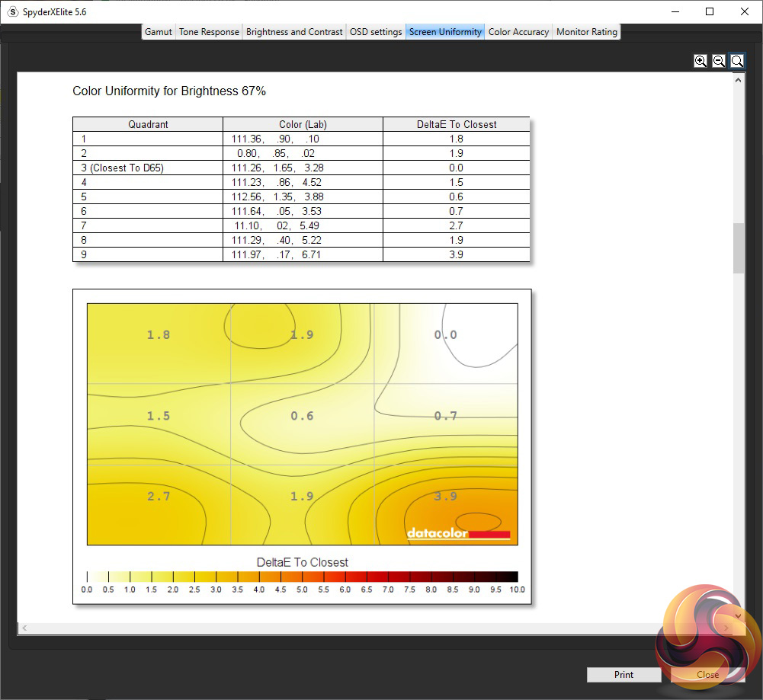The image size is (763, 700).
Task: Click the DeltaE table cell '0.0' for quadrant 3
Action: [x=456, y=168]
